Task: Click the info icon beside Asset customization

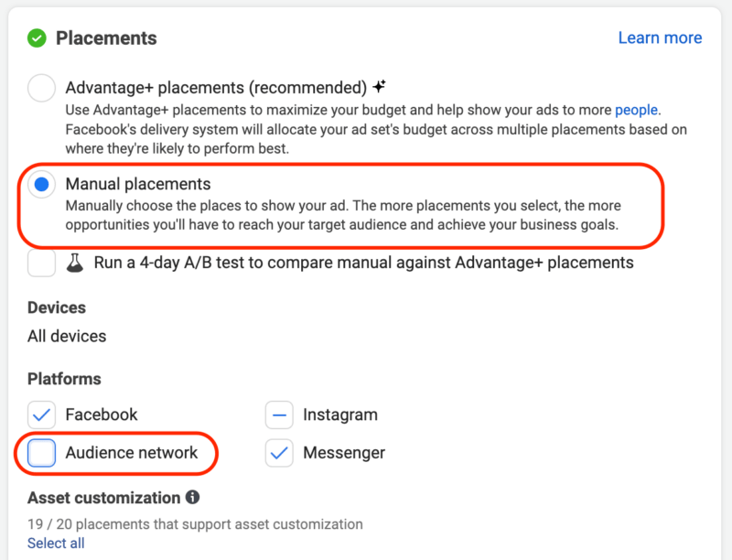Action: [x=192, y=498]
